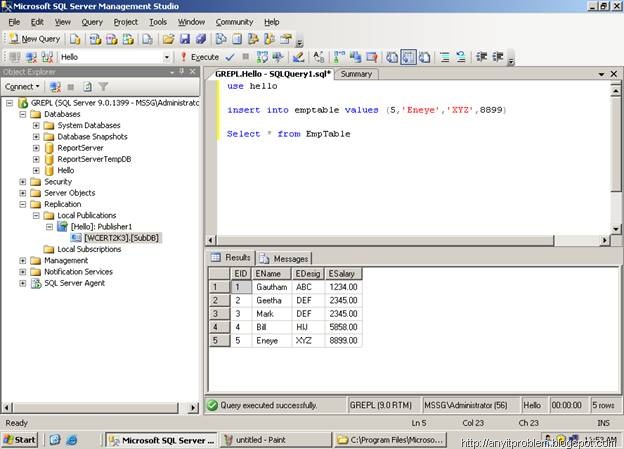Specify Values for Template Parameters icon
The height and width of the screenshot is (449, 624).
[x=318, y=57]
